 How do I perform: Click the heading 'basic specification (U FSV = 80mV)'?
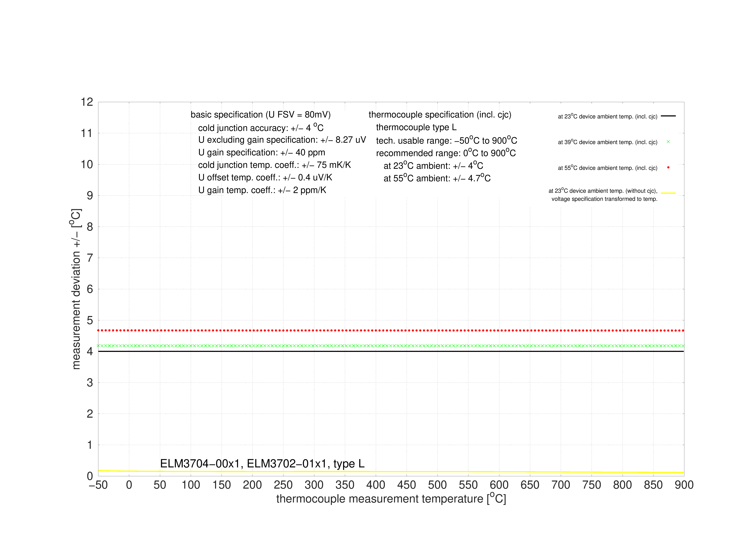tap(260, 115)
